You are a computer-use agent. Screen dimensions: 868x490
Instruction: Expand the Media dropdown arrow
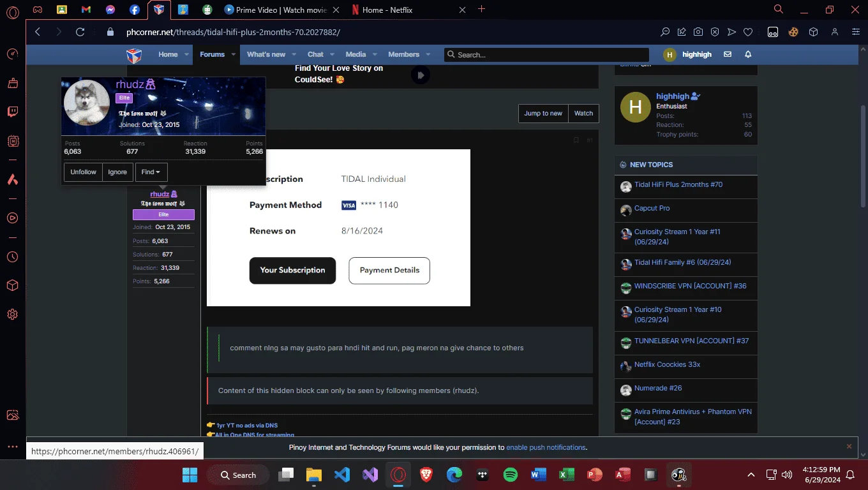[x=375, y=55]
